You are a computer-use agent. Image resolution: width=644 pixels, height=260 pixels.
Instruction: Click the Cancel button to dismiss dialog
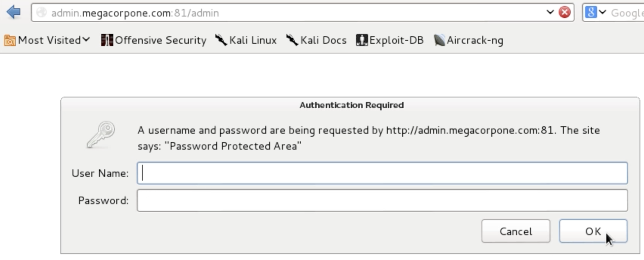tap(516, 231)
